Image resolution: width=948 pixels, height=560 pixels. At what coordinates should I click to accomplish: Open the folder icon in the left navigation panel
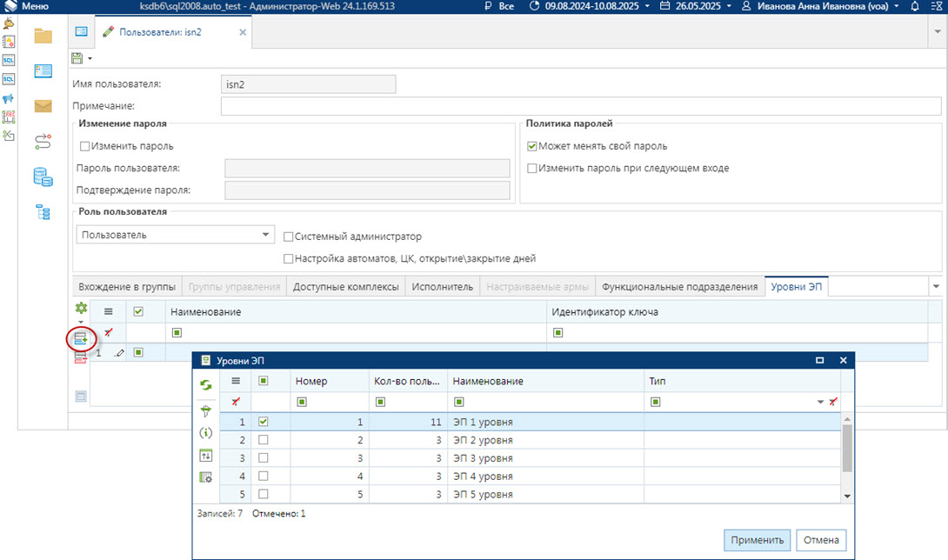click(x=43, y=37)
